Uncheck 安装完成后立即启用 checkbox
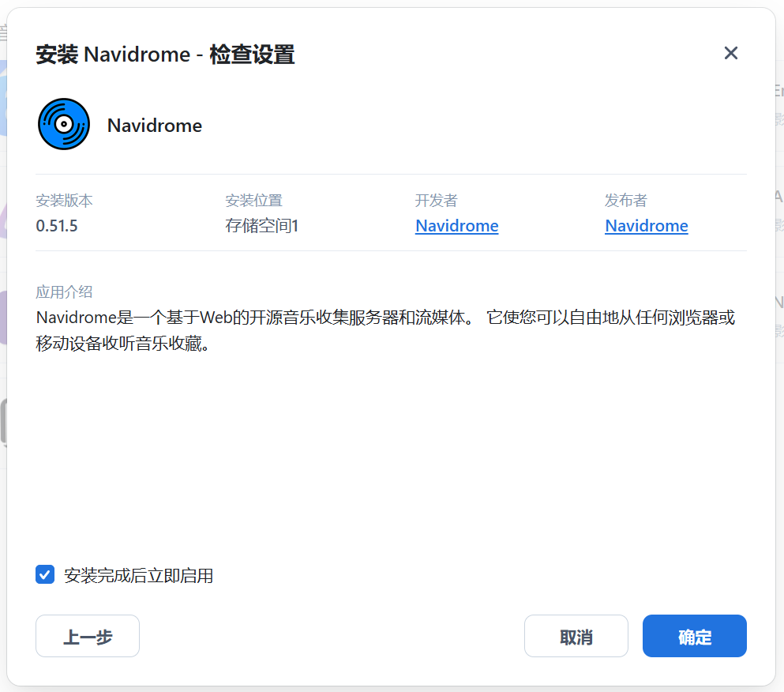784x692 pixels. pyautogui.click(x=45, y=574)
